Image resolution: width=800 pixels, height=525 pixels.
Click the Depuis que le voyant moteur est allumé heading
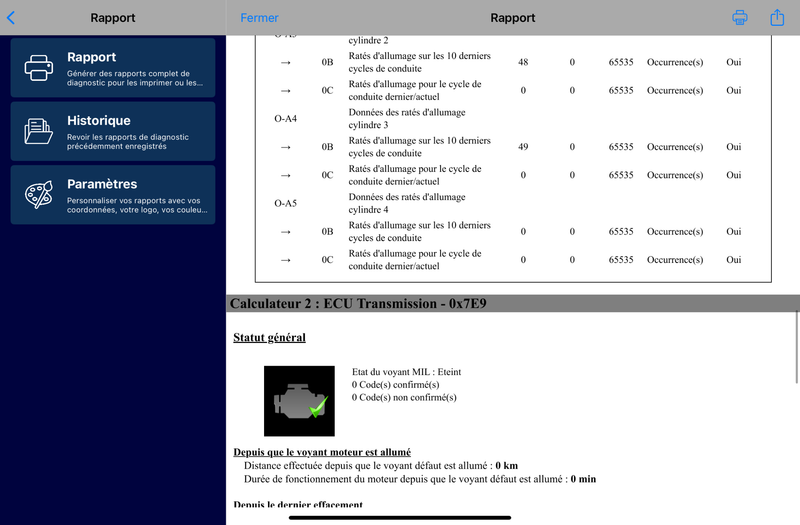(322, 452)
